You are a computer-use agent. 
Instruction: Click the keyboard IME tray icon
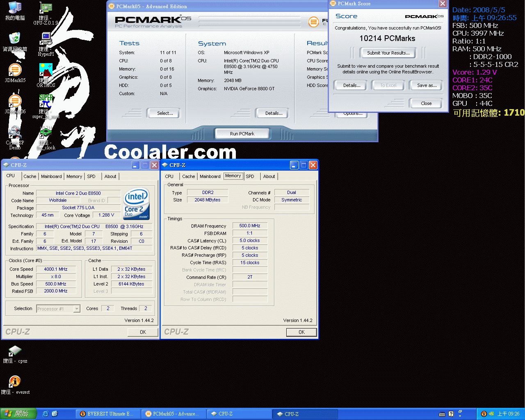(442, 414)
